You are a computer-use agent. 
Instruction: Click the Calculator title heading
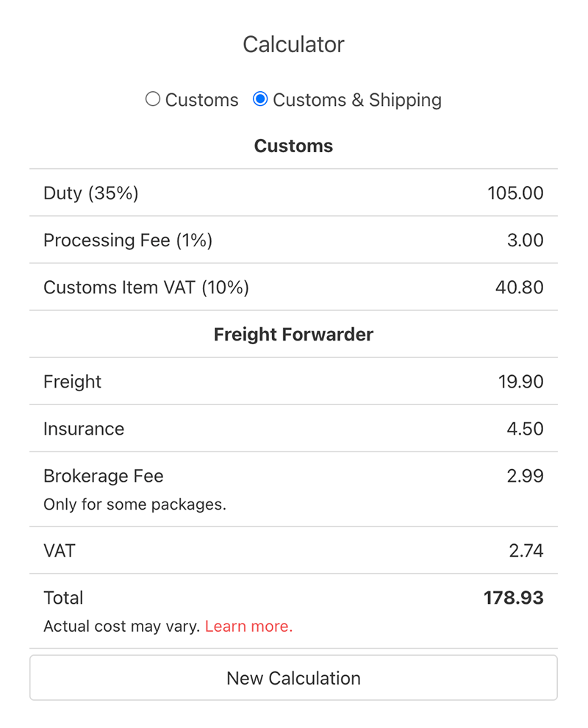point(293,44)
